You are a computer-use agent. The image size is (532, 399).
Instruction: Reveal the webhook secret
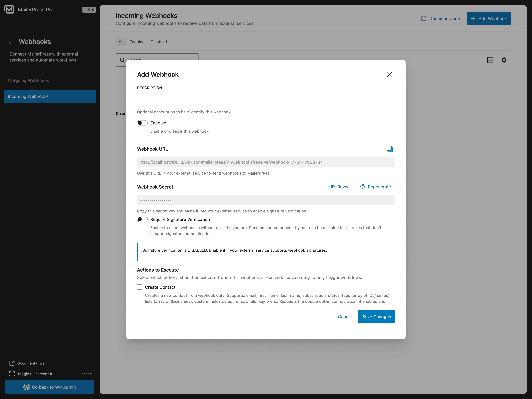tap(340, 187)
